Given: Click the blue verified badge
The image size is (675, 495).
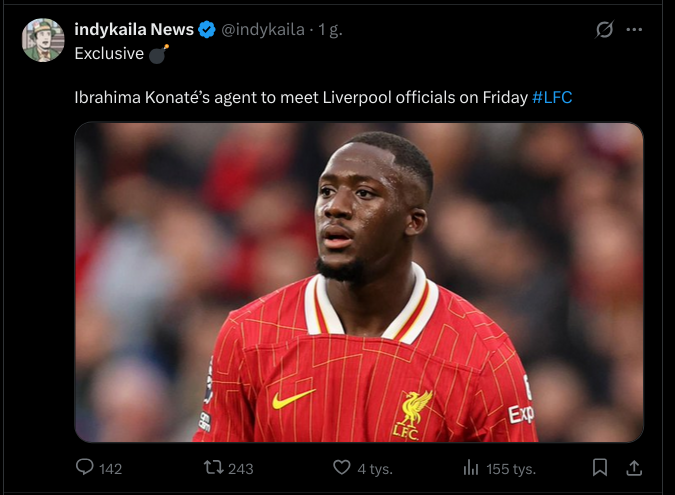Looking at the screenshot, I should (206, 30).
